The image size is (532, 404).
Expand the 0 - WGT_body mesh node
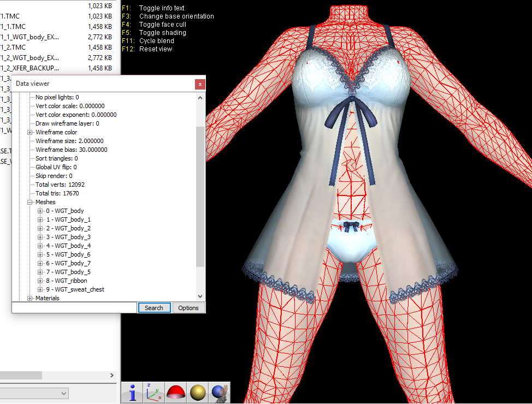click(40, 211)
